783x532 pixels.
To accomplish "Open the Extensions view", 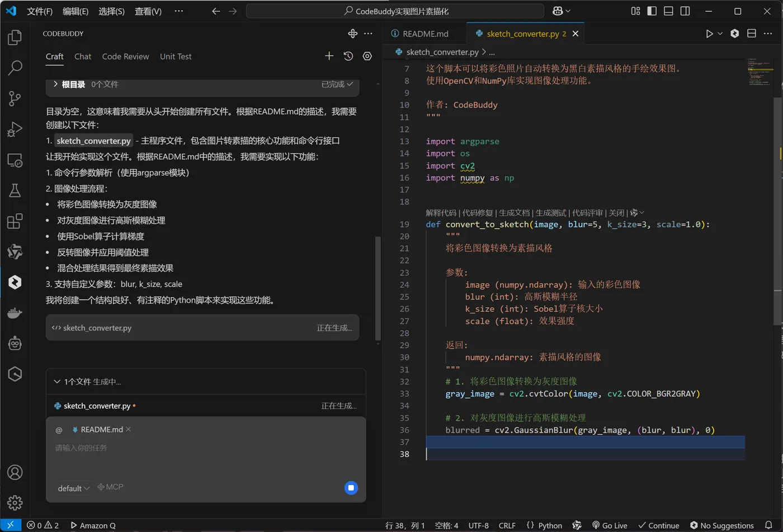I will 15,221.
